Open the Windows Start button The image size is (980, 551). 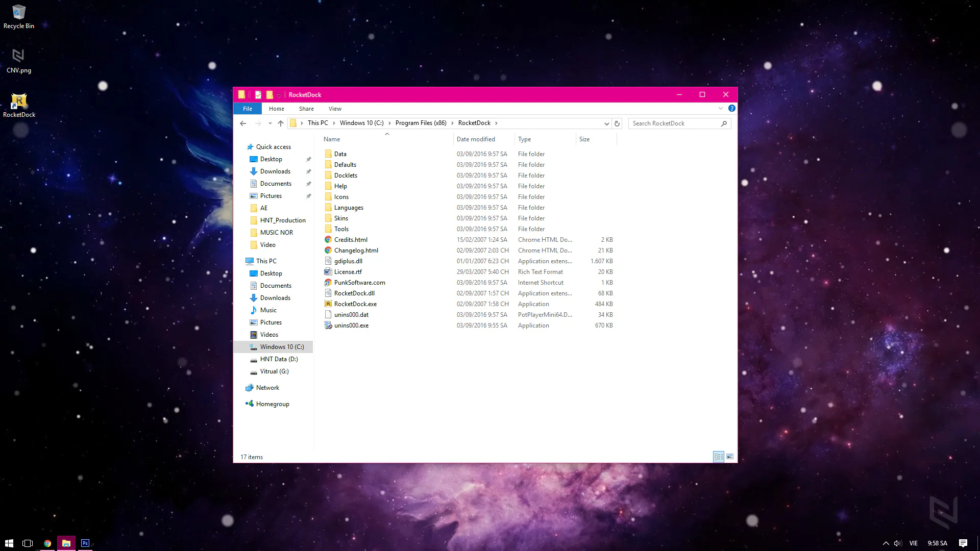pyautogui.click(x=9, y=543)
